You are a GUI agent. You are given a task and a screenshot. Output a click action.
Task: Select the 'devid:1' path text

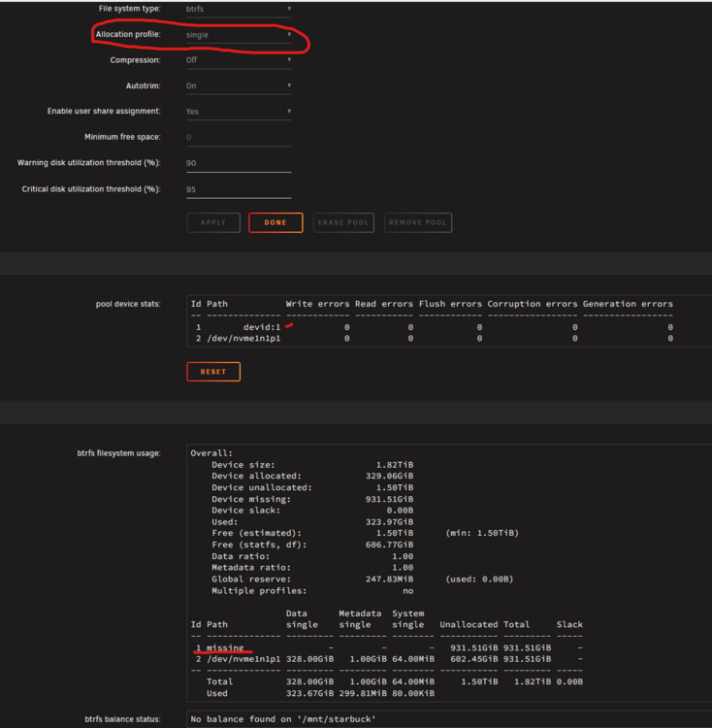[262, 327]
